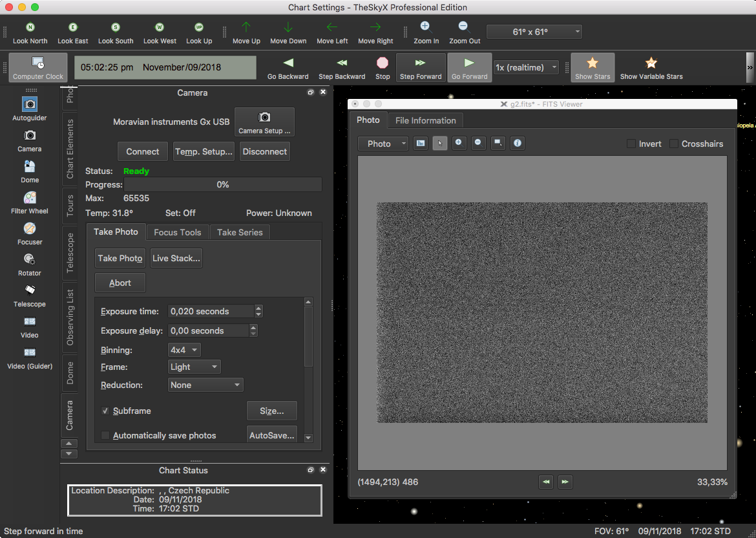Click the Show Variable Stars icon
The image size is (756, 538).
(x=651, y=63)
